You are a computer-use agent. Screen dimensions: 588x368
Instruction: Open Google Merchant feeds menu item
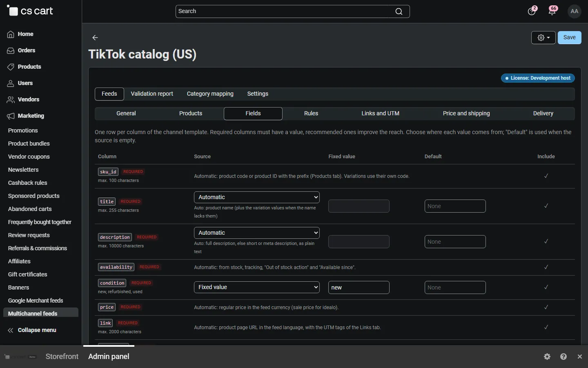click(36, 301)
